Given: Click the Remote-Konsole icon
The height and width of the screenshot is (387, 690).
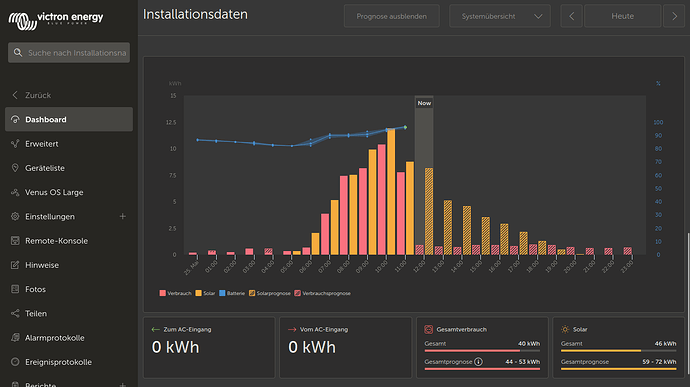Looking at the screenshot, I should click(x=15, y=240).
